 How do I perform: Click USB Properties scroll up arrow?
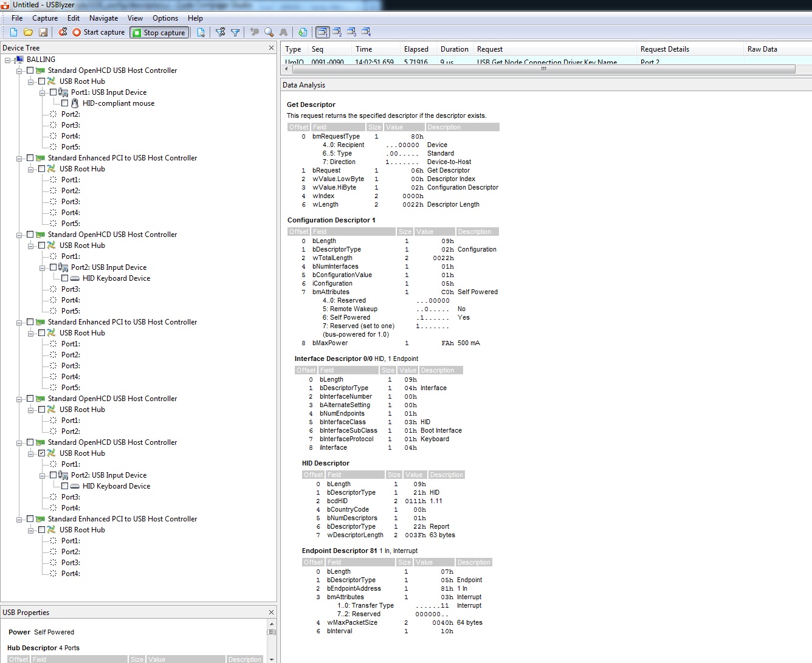pyautogui.click(x=272, y=624)
